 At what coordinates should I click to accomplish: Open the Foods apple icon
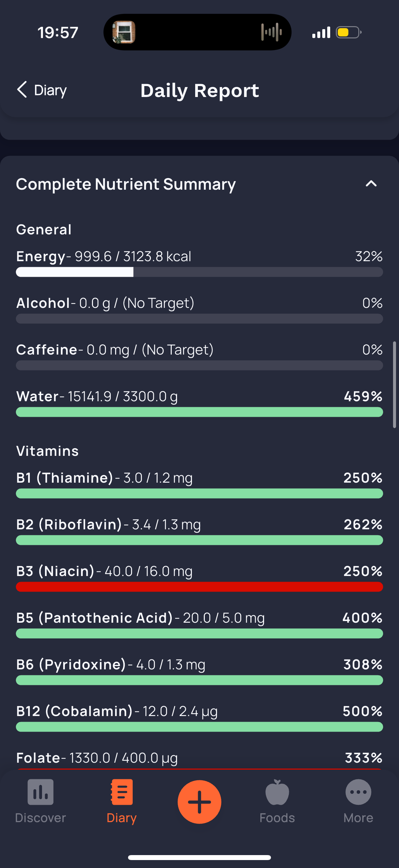[x=277, y=792]
